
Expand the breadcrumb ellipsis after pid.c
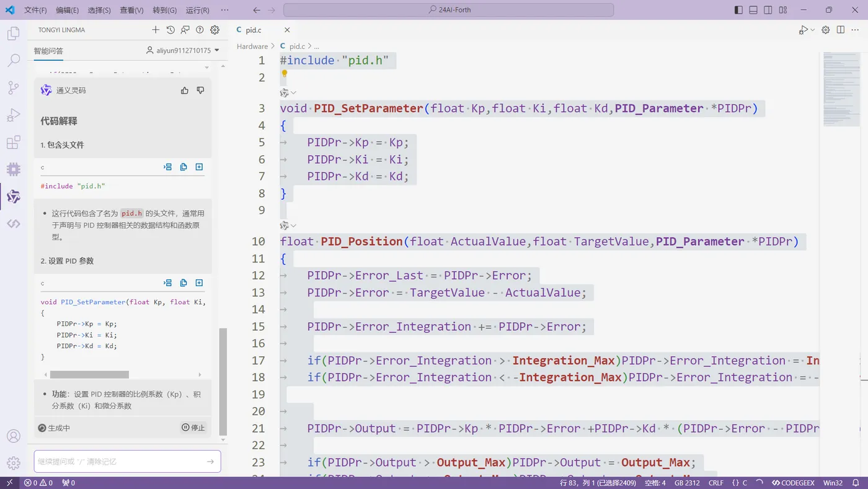(x=316, y=47)
